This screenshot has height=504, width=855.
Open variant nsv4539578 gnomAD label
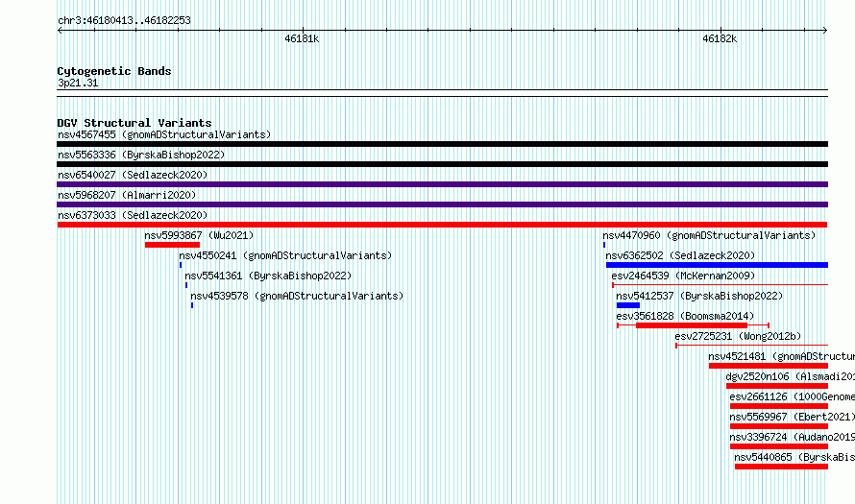coord(297,296)
